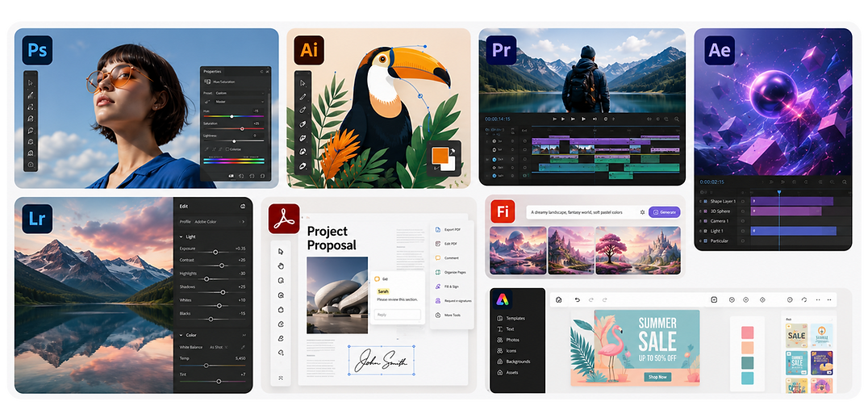Open search magnifier in Premiere timeline bar
Viewport: 868px width, 410px height.
(677, 119)
